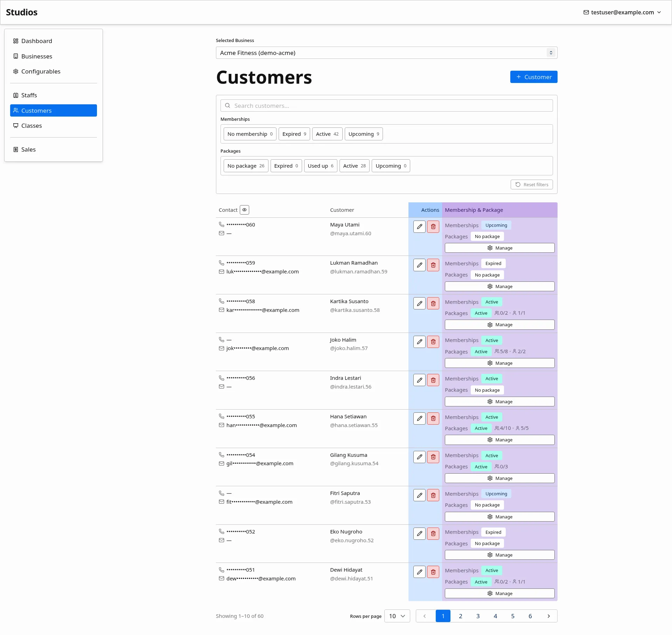Toggle Expired memberships filter
The width and height of the screenshot is (672, 635).
click(x=294, y=134)
